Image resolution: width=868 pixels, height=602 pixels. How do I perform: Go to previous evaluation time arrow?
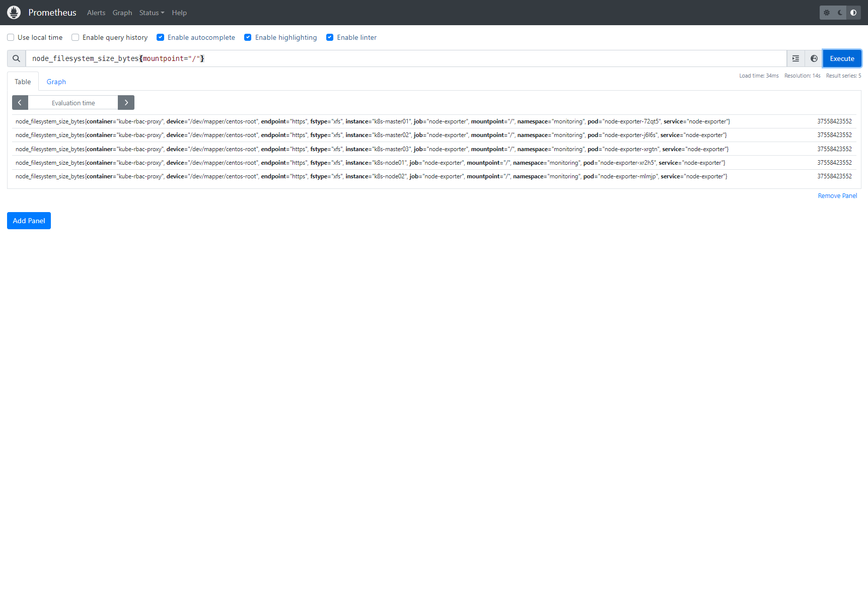click(x=20, y=103)
